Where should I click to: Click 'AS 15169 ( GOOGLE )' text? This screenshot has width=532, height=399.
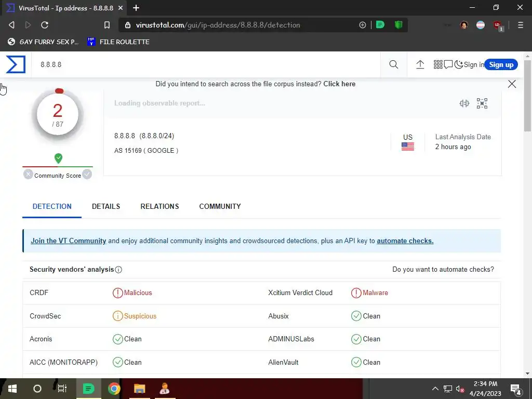pyautogui.click(x=146, y=150)
